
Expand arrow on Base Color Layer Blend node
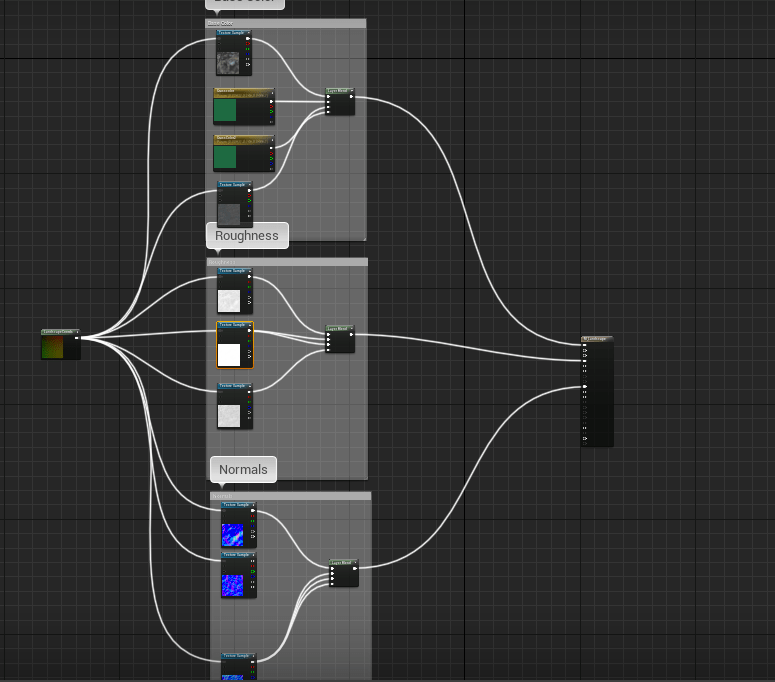[351, 92]
